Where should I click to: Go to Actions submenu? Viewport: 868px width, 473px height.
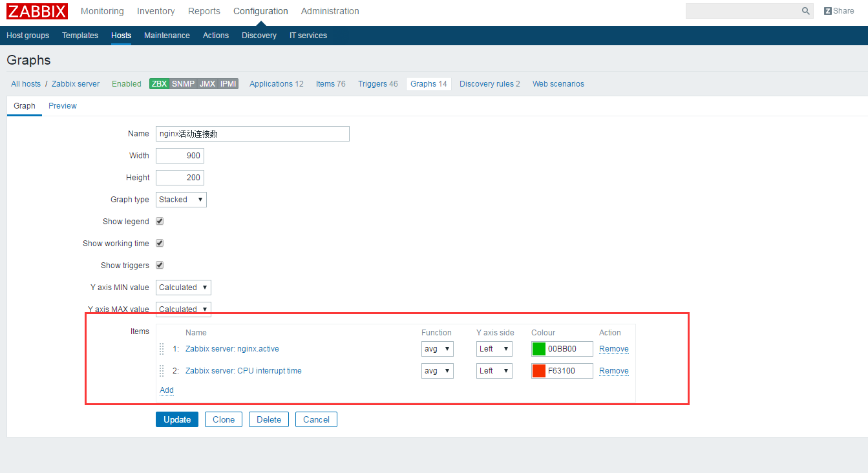click(216, 36)
